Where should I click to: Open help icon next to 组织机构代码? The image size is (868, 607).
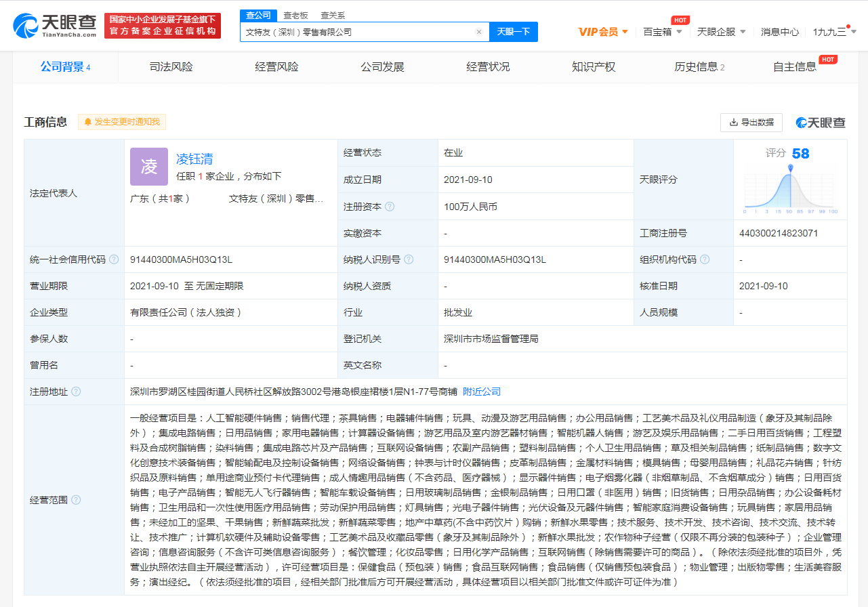[705, 259]
